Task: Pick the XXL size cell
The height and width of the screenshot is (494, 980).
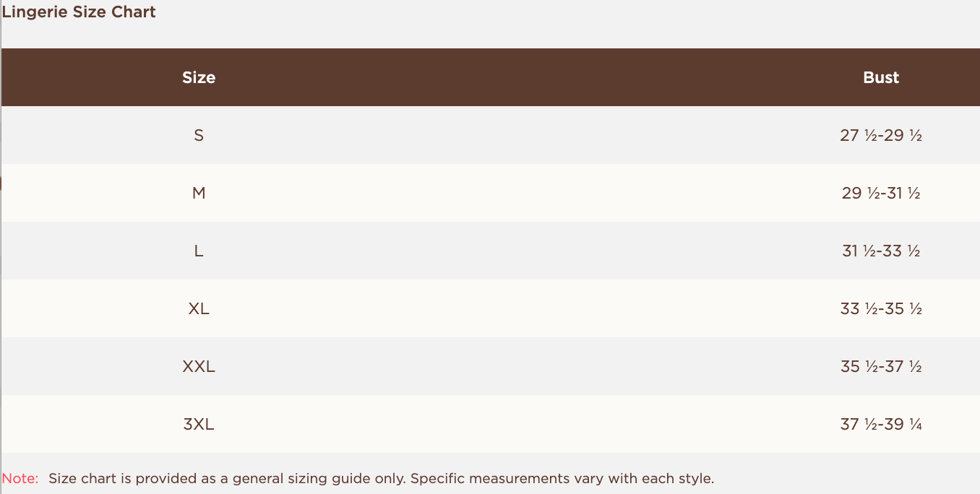Action: [x=199, y=366]
